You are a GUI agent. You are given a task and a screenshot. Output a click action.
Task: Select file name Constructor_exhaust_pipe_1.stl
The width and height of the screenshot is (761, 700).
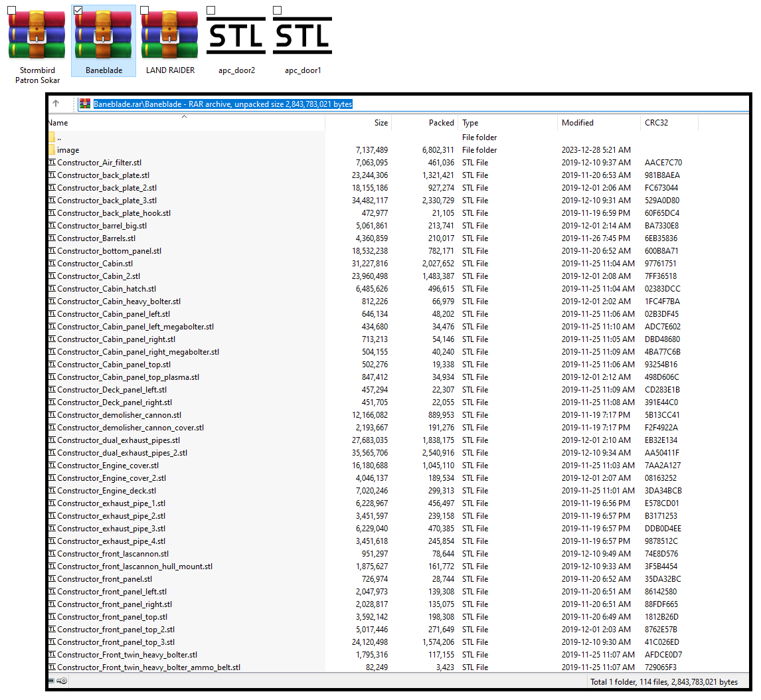point(111,503)
